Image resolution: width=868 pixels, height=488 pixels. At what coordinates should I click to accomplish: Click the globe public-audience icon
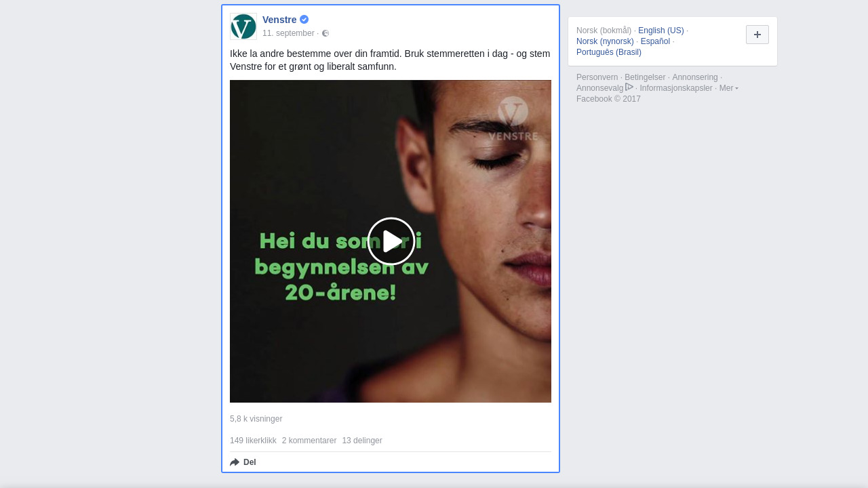(325, 33)
